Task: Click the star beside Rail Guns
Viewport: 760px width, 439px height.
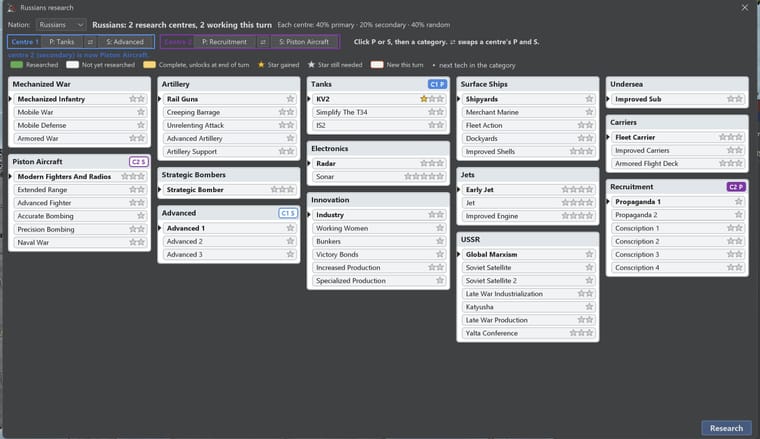Action: pos(290,99)
